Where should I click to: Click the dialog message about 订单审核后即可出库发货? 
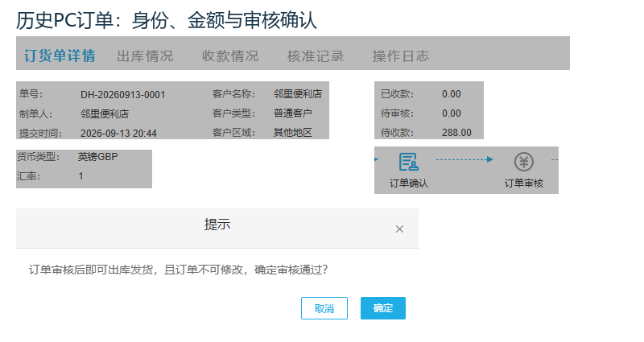point(178,270)
